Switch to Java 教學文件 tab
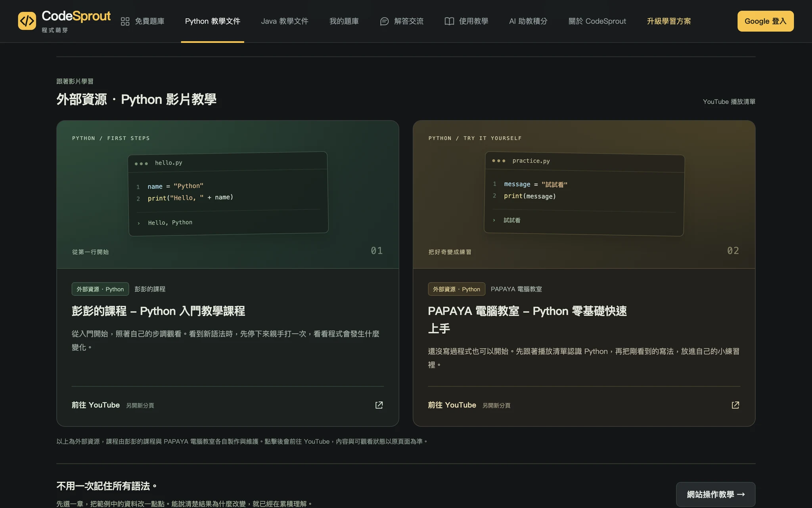Screen dimensions: 812x508 click(285, 21)
